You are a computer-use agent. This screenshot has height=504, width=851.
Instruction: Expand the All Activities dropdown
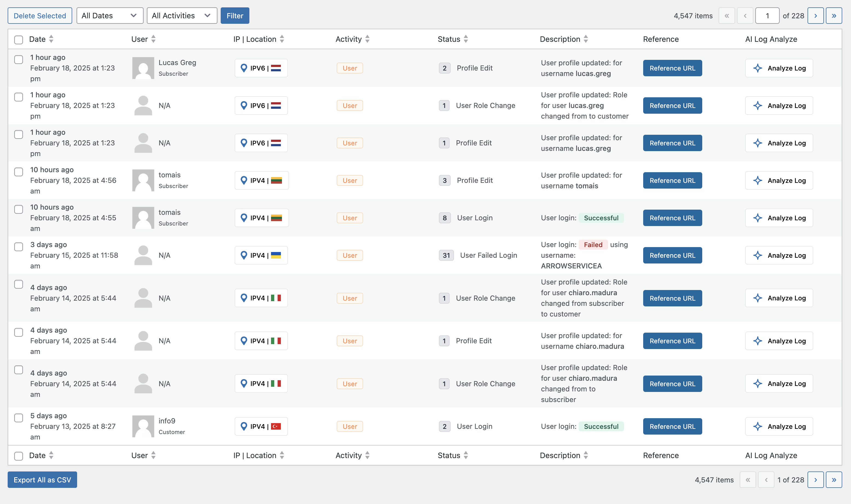[x=182, y=16]
